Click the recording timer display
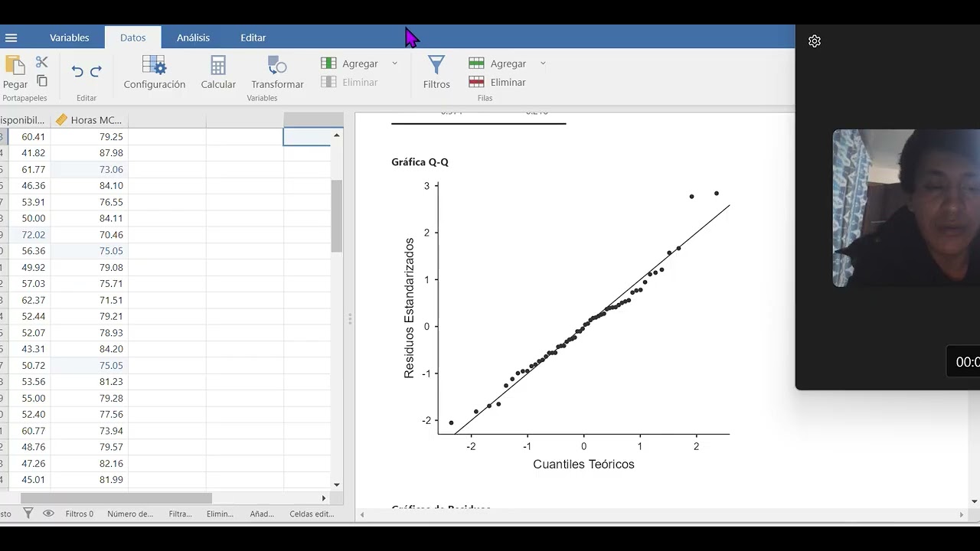980x551 pixels. click(x=963, y=362)
